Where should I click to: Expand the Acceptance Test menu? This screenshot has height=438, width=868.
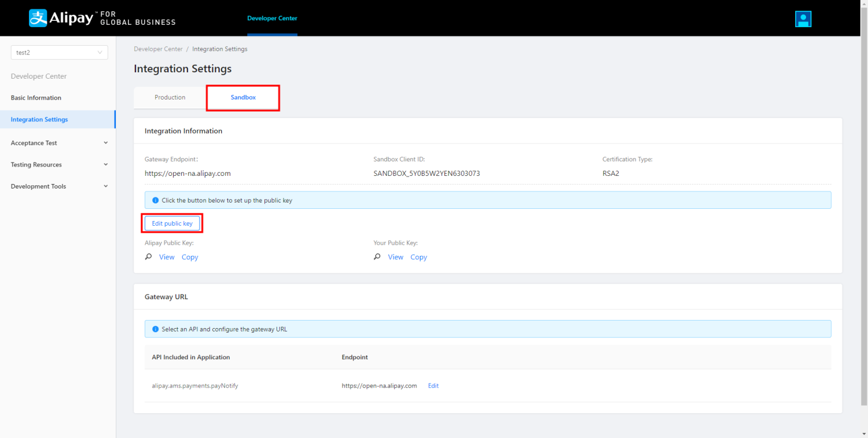tap(58, 143)
